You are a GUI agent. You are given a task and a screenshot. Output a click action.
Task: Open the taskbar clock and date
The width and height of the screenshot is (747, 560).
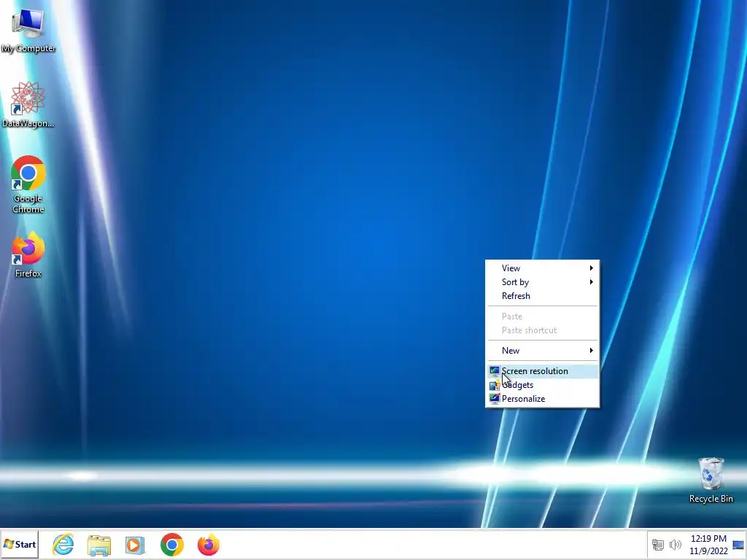[708, 545]
